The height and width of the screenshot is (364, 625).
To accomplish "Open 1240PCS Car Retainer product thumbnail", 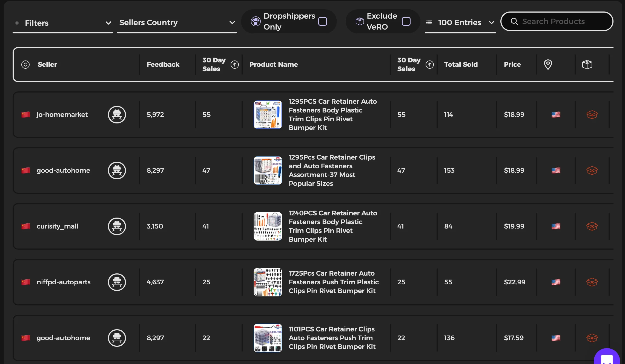I will 268,226.
